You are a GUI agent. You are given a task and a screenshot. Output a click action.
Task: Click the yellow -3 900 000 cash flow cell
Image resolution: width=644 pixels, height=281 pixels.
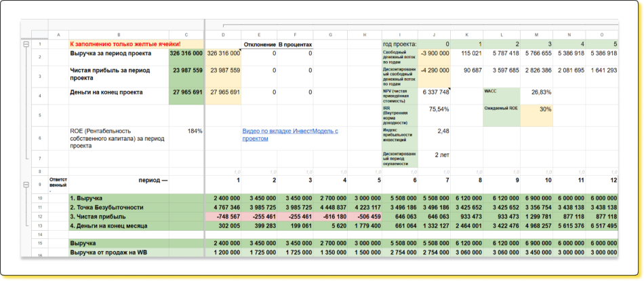click(x=434, y=53)
